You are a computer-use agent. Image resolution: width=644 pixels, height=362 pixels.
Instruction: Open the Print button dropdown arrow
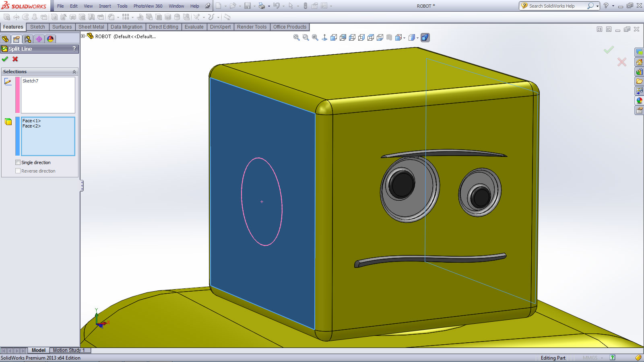point(269,6)
